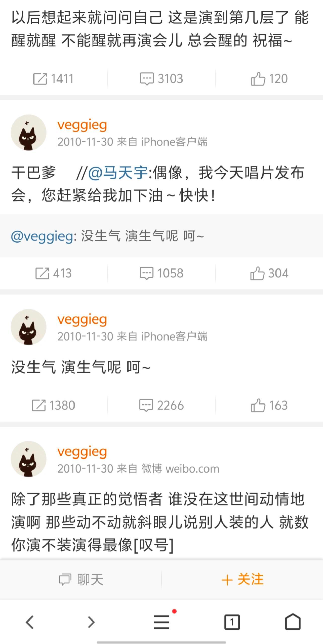The image size is (323, 644).
Task: Go forward with browser forward arrow
Action: pyautogui.click(x=91, y=622)
